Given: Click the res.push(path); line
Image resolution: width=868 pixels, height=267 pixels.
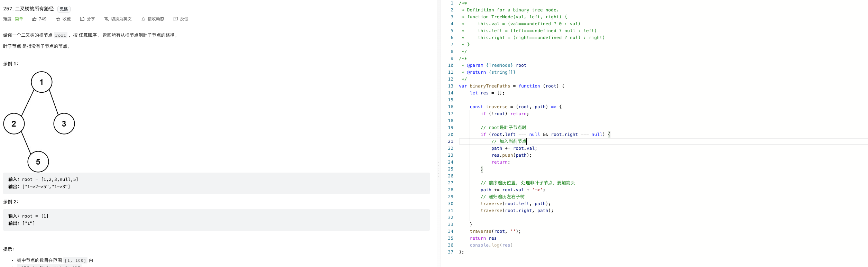Looking at the screenshot, I should coord(511,155).
